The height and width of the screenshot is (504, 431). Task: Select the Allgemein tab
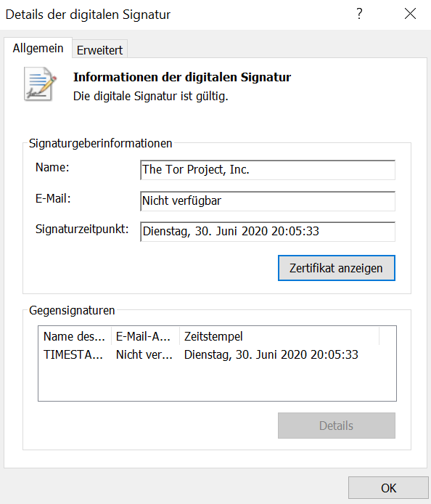[38, 48]
